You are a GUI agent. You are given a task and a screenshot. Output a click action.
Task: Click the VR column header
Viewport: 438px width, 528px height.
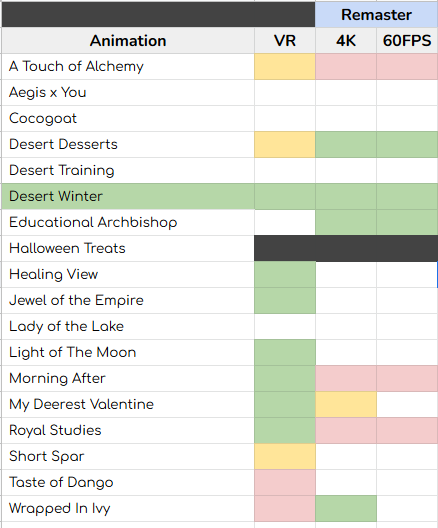285,40
